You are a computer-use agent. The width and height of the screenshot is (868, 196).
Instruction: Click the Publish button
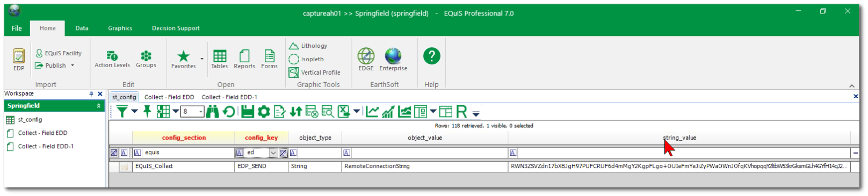click(x=50, y=66)
